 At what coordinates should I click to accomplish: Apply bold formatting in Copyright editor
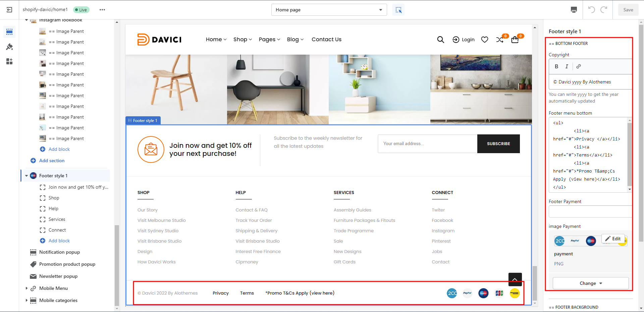[x=556, y=66]
